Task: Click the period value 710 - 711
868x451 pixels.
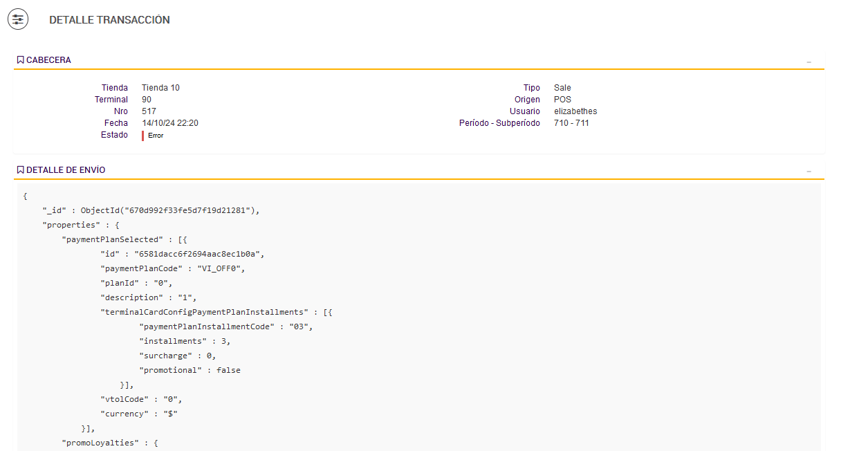Action: 571,123
